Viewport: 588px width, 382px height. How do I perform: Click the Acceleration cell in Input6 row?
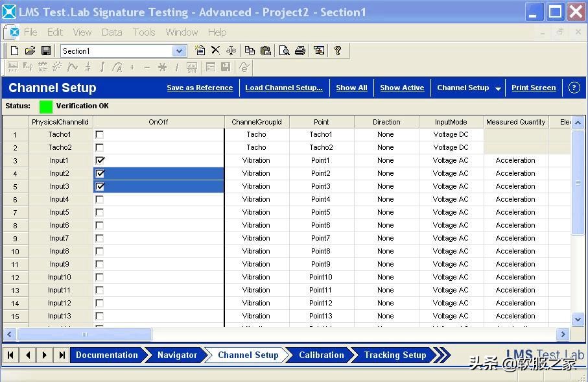515,225
